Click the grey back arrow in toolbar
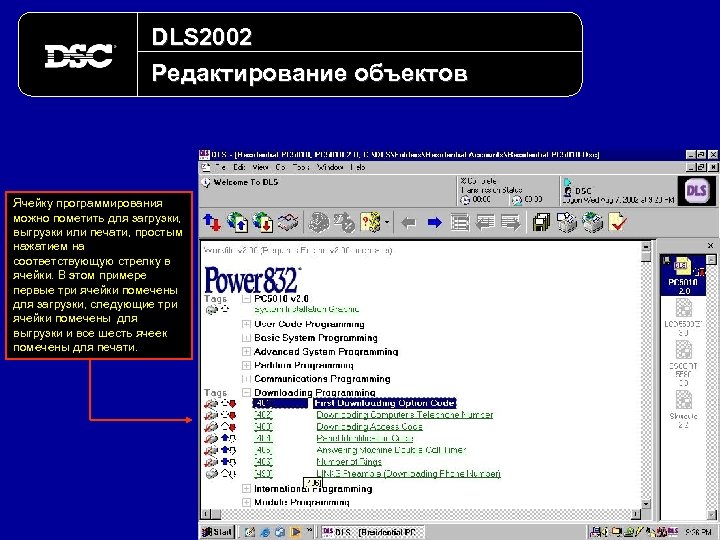The height and width of the screenshot is (540, 720). coord(408,223)
